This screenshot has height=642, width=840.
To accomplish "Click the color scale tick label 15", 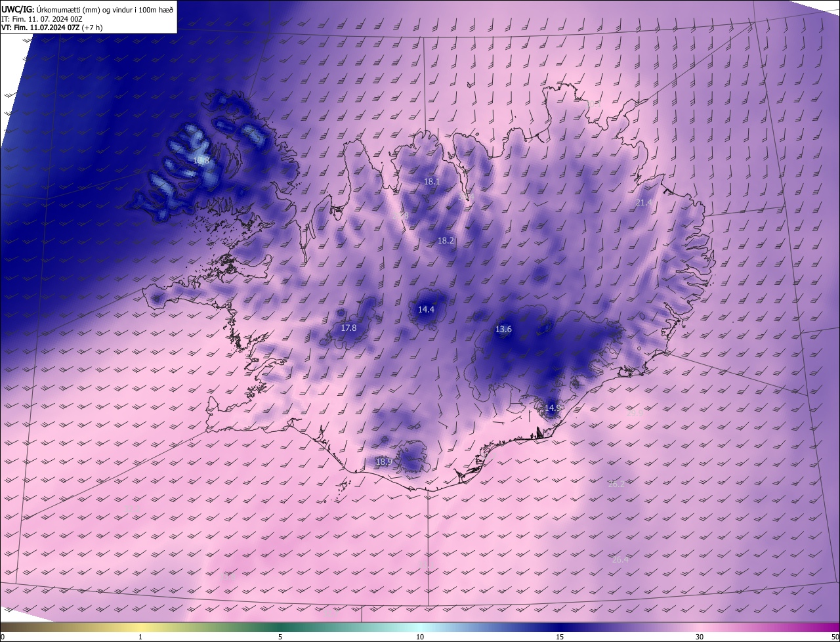I will (560, 637).
